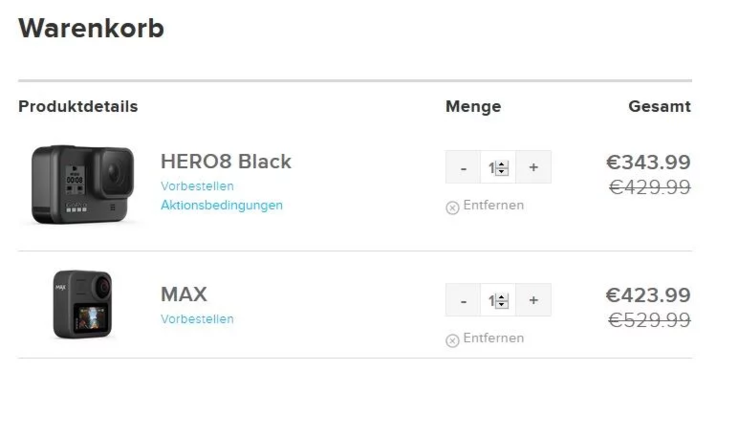Increase MAX quantity with plus button
The width and height of the screenshot is (738, 436).
click(x=533, y=300)
